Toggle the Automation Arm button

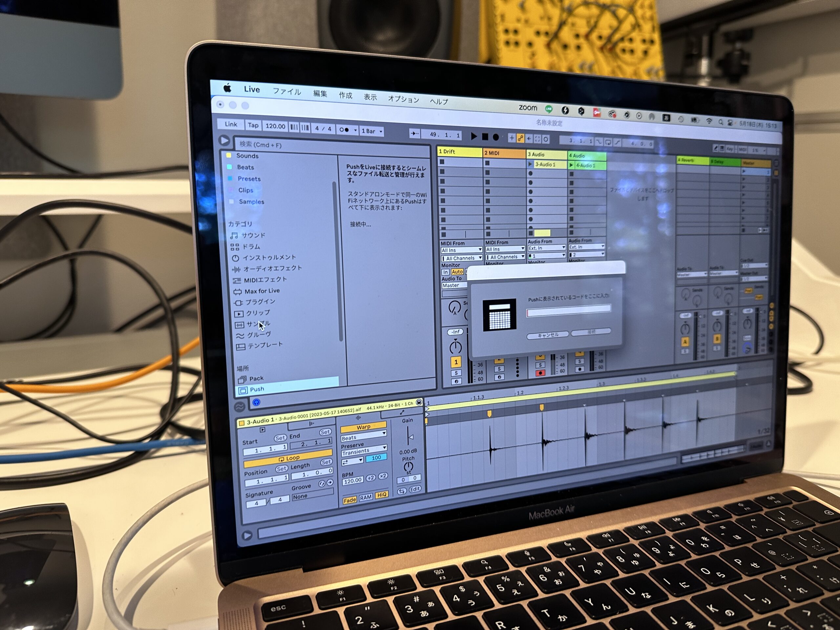point(521,138)
